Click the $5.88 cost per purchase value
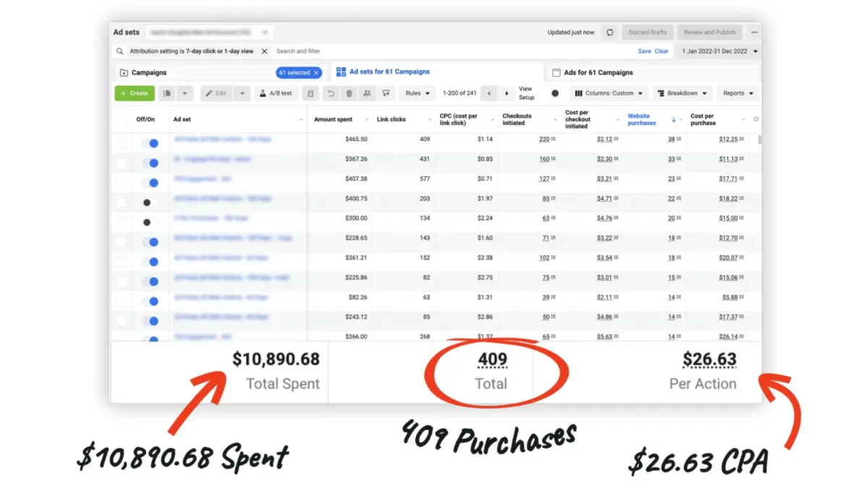868x488 pixels. coord(730,297)
